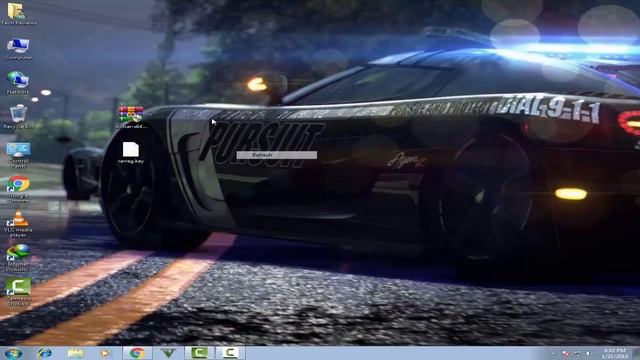Switch to the green Camtasia taskbar button
640x360 pixels.
pyautogui.click(x=199, y=353)
